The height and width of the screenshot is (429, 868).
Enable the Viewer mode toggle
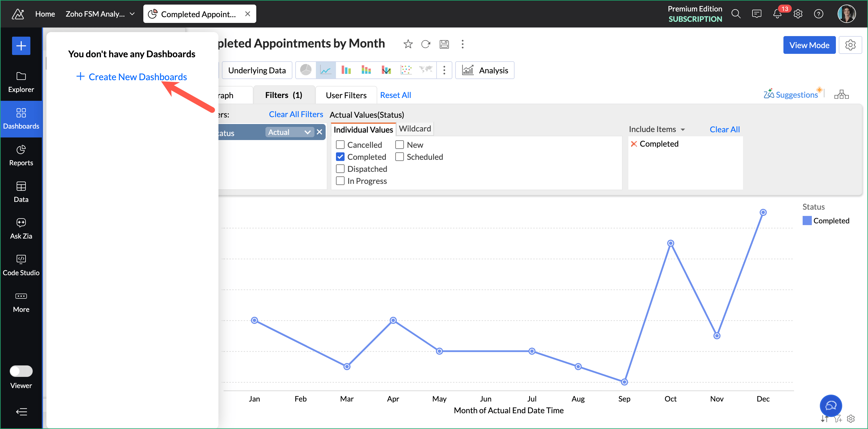[x=21, y=371]
